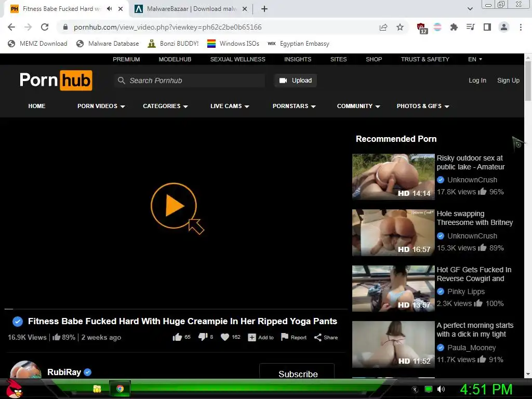This screenshot has width=532, height=399.
Task: Go back to the previous page
Action: pos(11,27)
